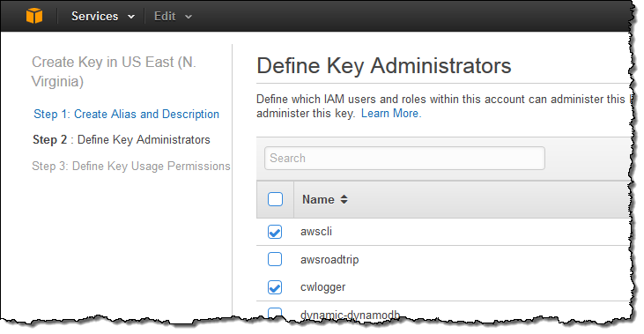644x334 pixels.
Task: Select Step 3: Define Key Usage Permissions
Action: [131, 166]
